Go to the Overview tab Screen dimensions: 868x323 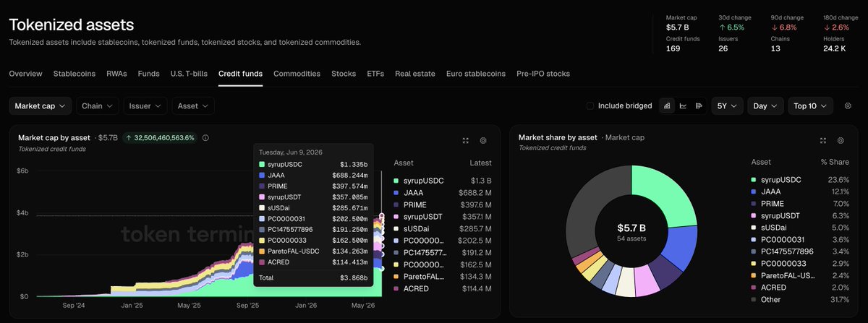pyautogui.click(x=25, y=74)
